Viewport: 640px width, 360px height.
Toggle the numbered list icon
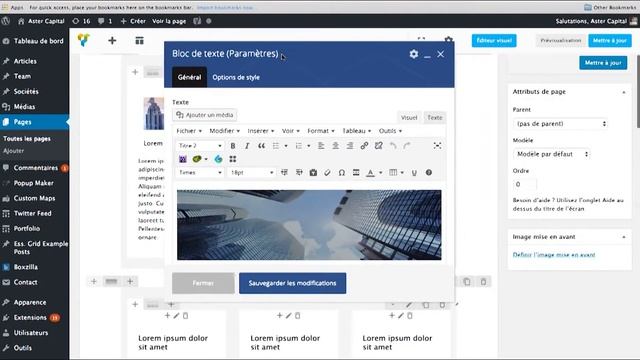(x=299, y=146)
